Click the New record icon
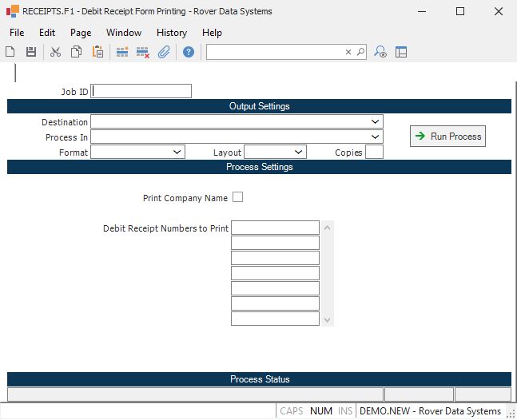The image size is (517, 420). 10,52
